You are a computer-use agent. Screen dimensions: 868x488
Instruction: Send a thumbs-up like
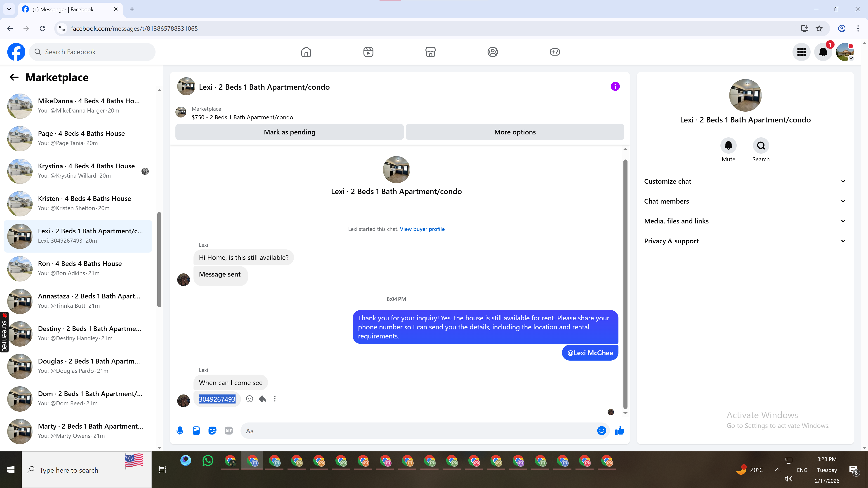619,431
